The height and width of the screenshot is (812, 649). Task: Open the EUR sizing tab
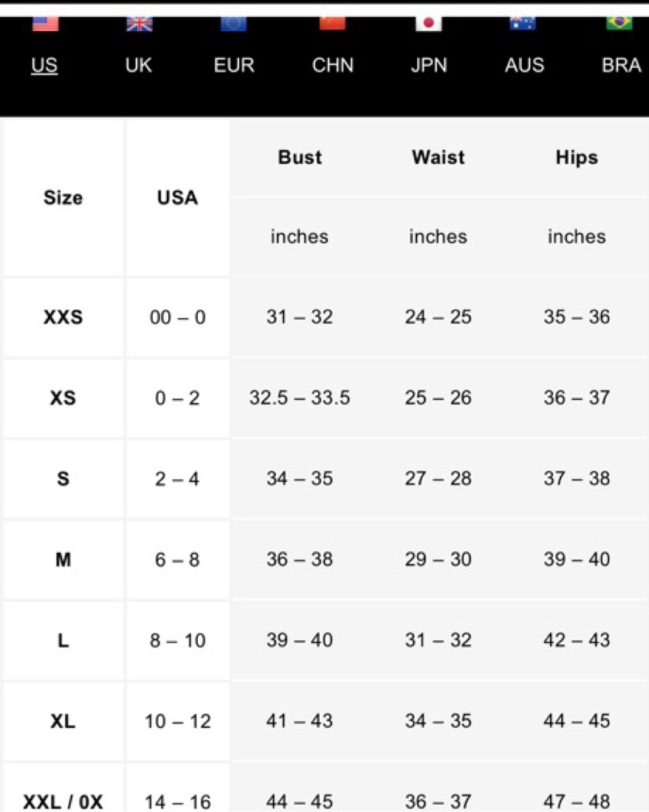[234, 65]
